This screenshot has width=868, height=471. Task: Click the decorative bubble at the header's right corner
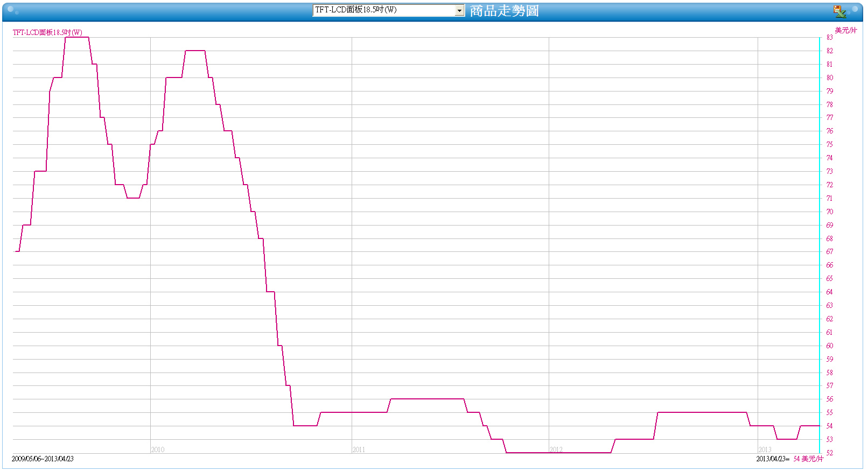coord(855,9)
